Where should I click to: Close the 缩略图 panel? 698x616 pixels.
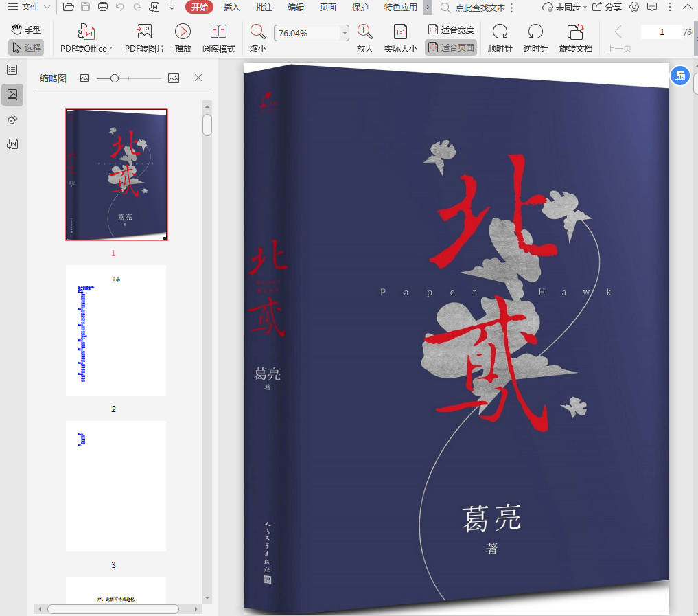pos(198,78)
